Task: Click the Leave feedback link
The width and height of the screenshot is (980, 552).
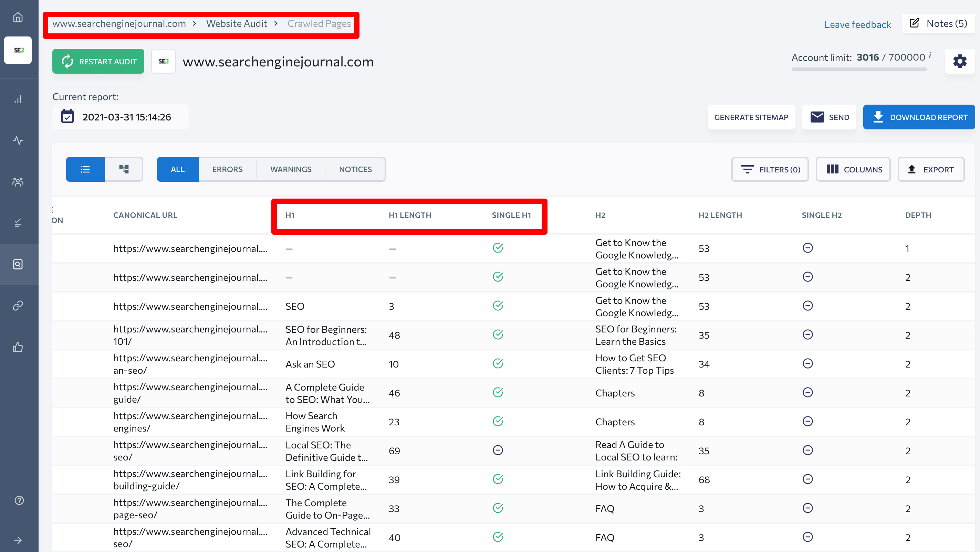Action: point(857,24)
